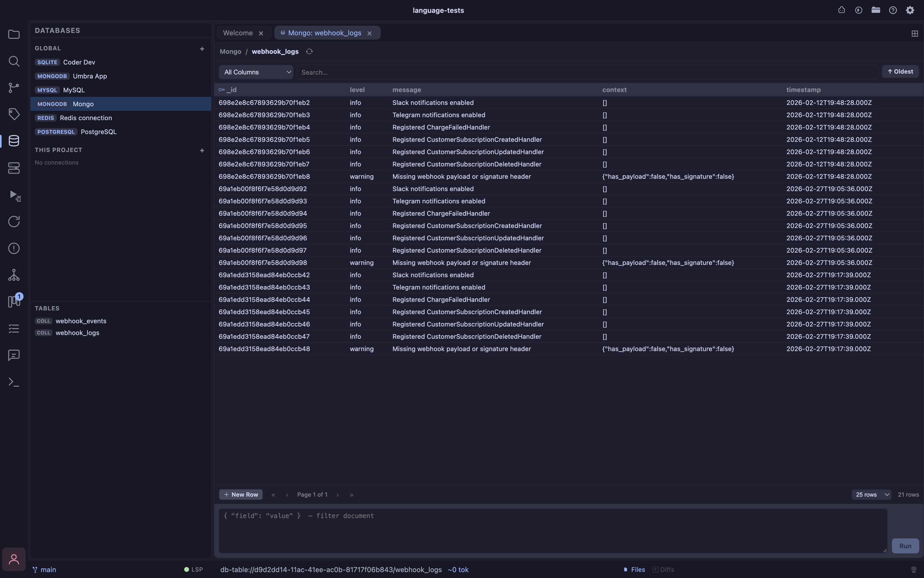
Task: Click the Mongo breadcrumb link
Action: click(x=230, y=52)
